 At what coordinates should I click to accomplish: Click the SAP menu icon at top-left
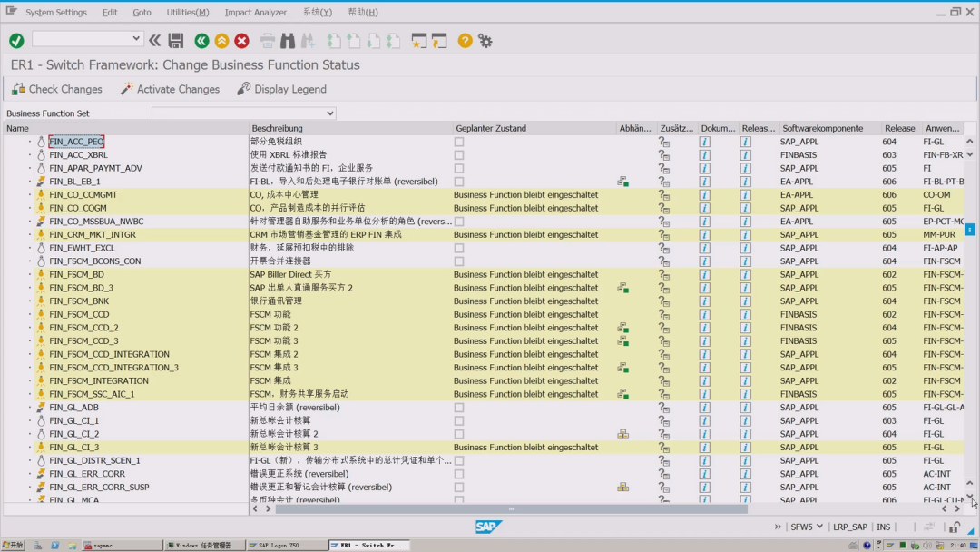coord(11,11)
